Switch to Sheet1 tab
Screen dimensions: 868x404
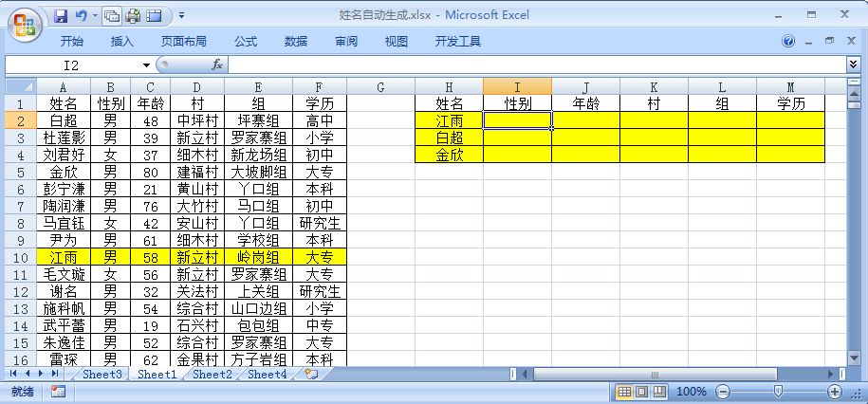coord(157,374)
